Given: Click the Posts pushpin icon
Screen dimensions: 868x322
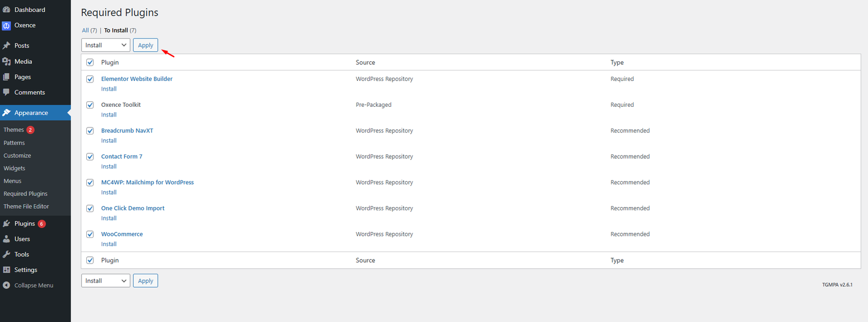Looking at the screenshot, I should tap(7, 46).
